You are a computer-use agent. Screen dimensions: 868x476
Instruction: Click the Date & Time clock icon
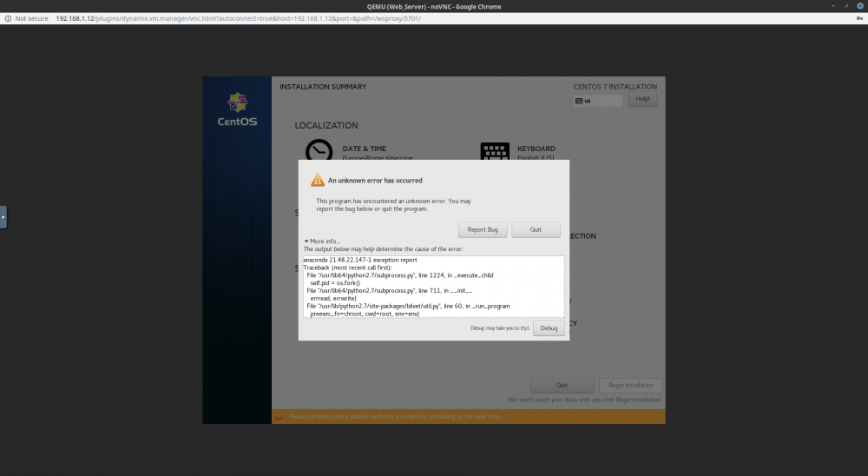[319, 149]
